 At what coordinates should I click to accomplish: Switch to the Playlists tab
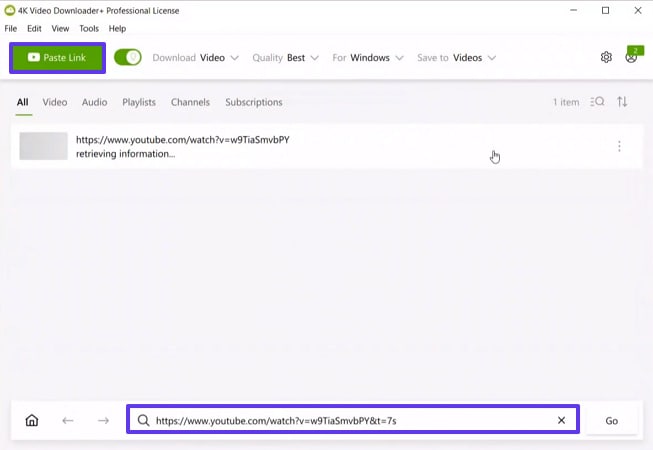[139, 102]
